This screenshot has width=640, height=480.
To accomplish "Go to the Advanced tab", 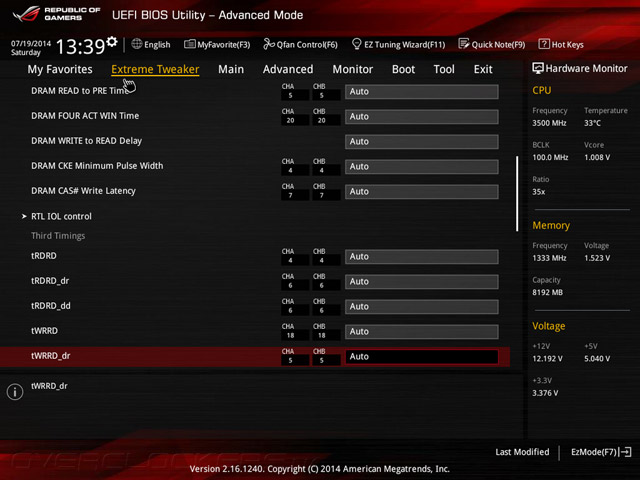I will tap(288, 69).
